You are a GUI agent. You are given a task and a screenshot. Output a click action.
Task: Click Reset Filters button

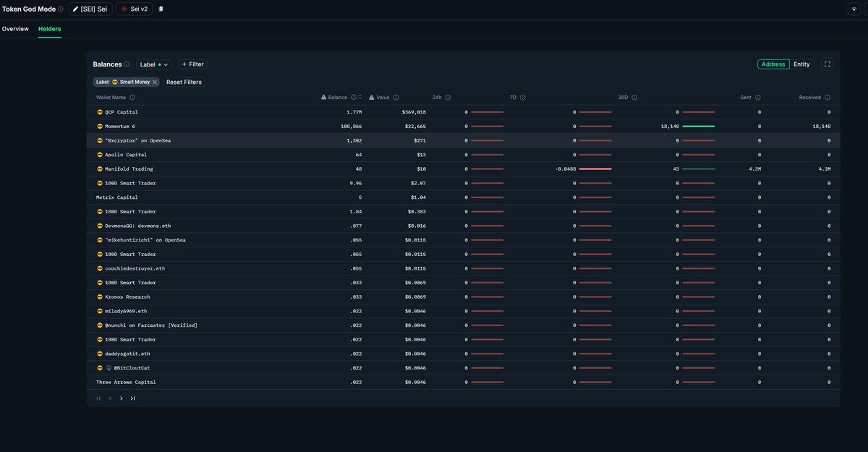[184, 82]
